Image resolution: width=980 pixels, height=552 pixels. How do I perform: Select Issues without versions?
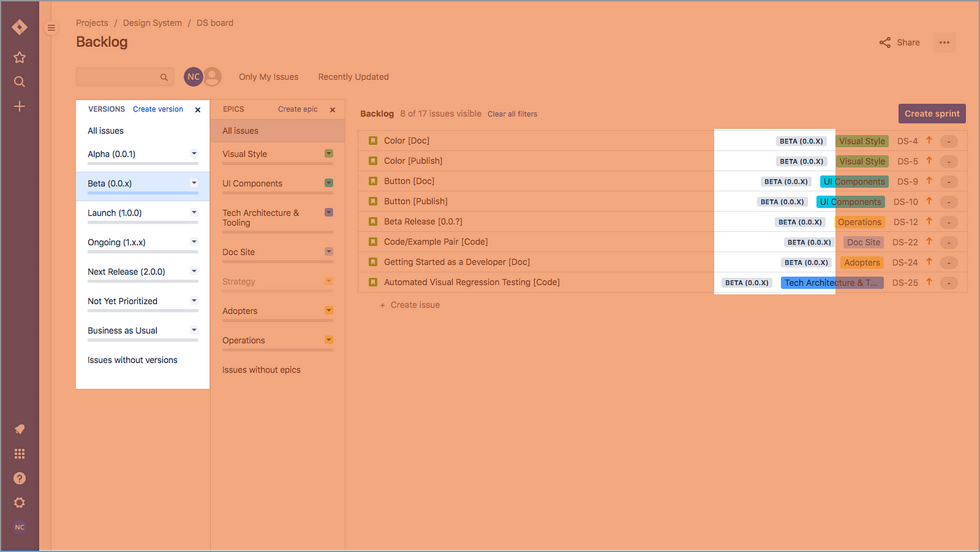pos(132,360)
